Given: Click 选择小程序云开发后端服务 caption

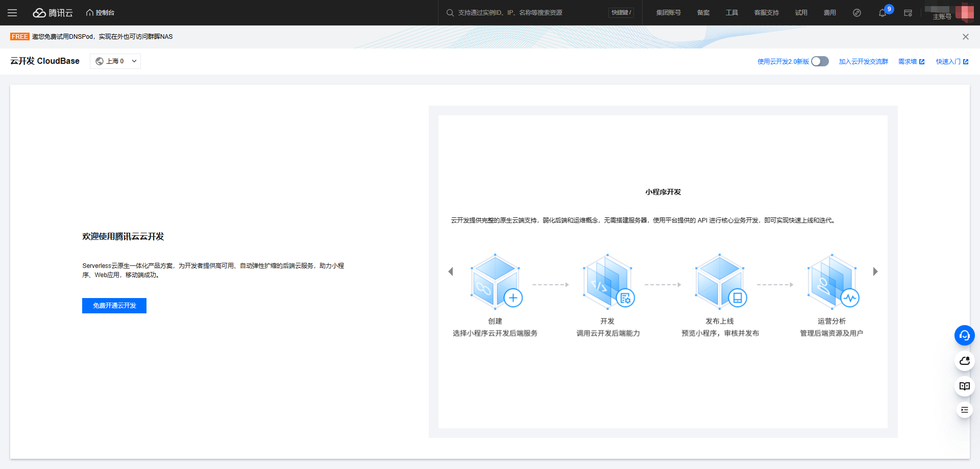Looking at the screenshot, I should pos(495,333).
